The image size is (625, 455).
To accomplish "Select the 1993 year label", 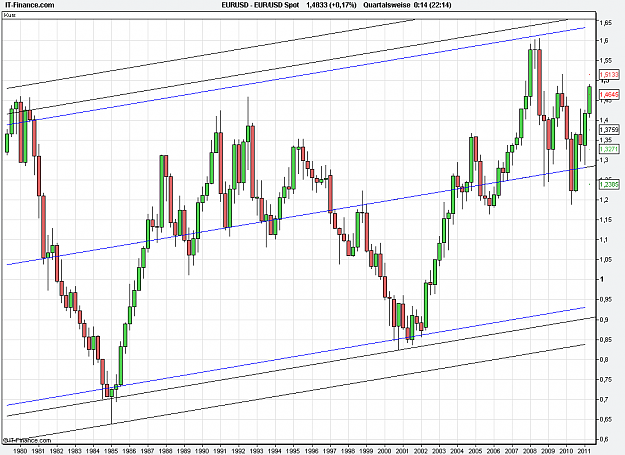I will point(257,451).
